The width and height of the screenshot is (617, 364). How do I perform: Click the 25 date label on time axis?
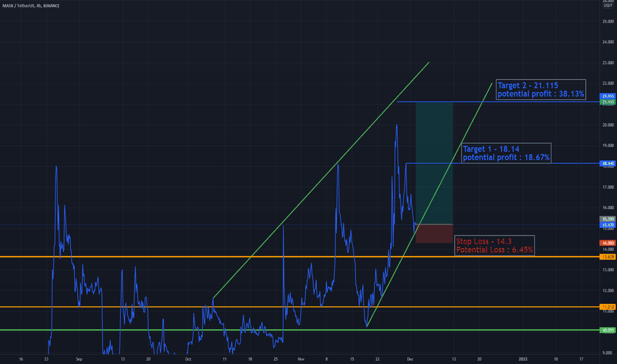click(x=275, y=359)
